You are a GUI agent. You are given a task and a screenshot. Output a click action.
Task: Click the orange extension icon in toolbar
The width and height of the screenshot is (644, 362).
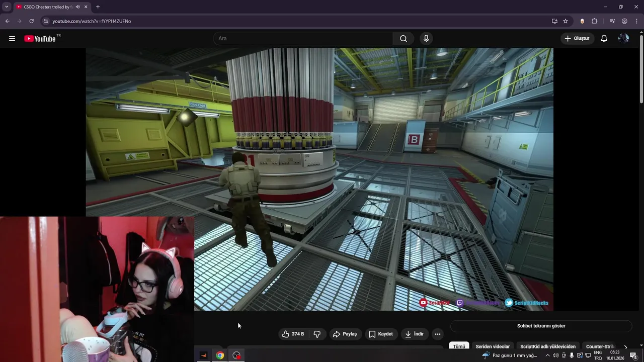tap(582, 21)
